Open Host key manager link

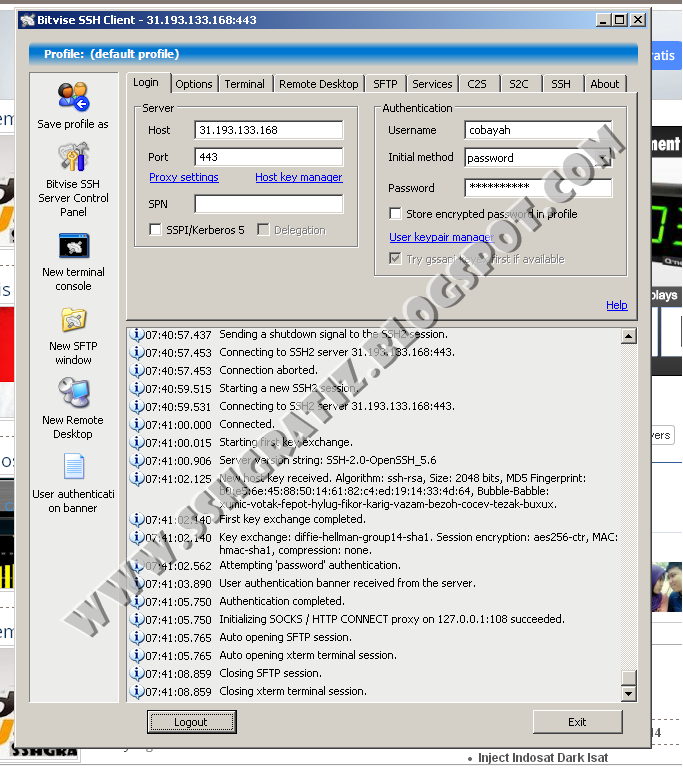299,177
